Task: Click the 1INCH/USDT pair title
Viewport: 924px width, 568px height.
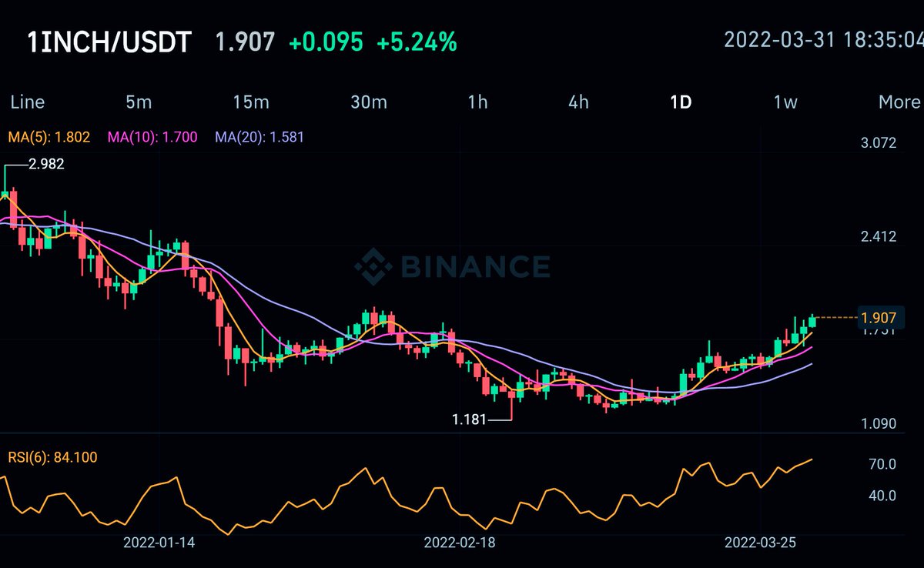Action: [x=109, y=42]
